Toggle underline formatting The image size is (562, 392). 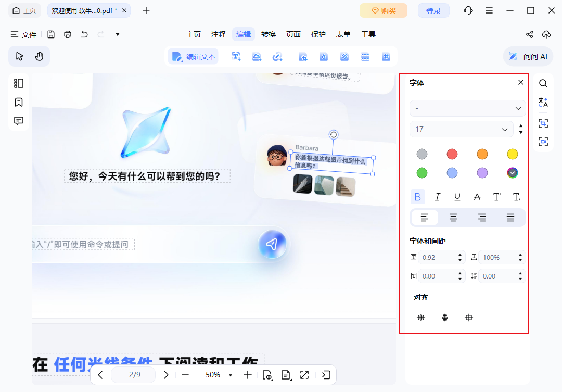pyautogui.click(x=457, y=197)
